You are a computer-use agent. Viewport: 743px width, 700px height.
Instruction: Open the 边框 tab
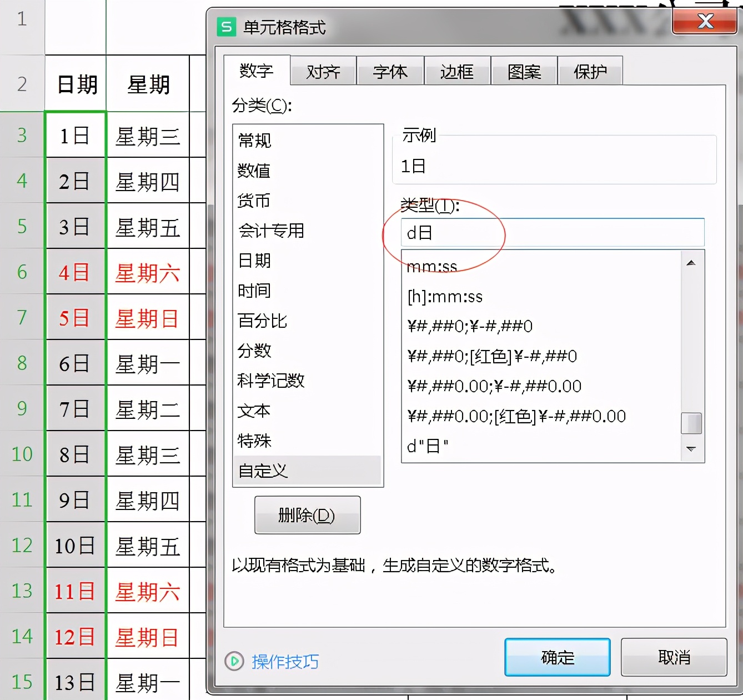457,71
